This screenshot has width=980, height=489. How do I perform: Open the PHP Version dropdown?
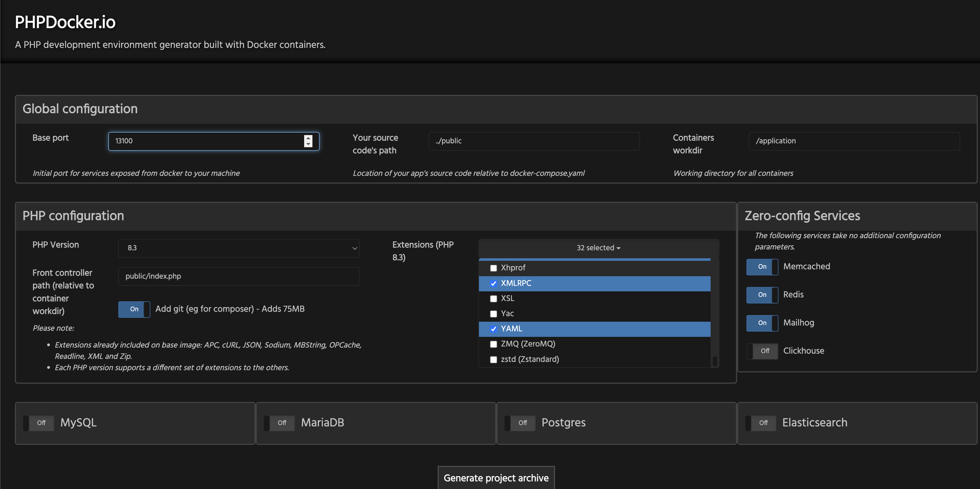[239, 248]
